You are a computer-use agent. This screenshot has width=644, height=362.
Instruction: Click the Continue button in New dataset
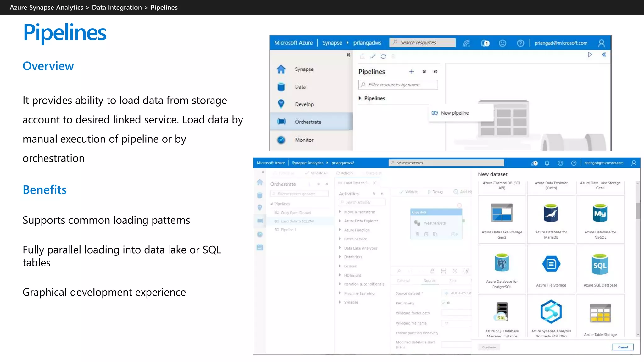pyautogui.click(x=489, y=347)
